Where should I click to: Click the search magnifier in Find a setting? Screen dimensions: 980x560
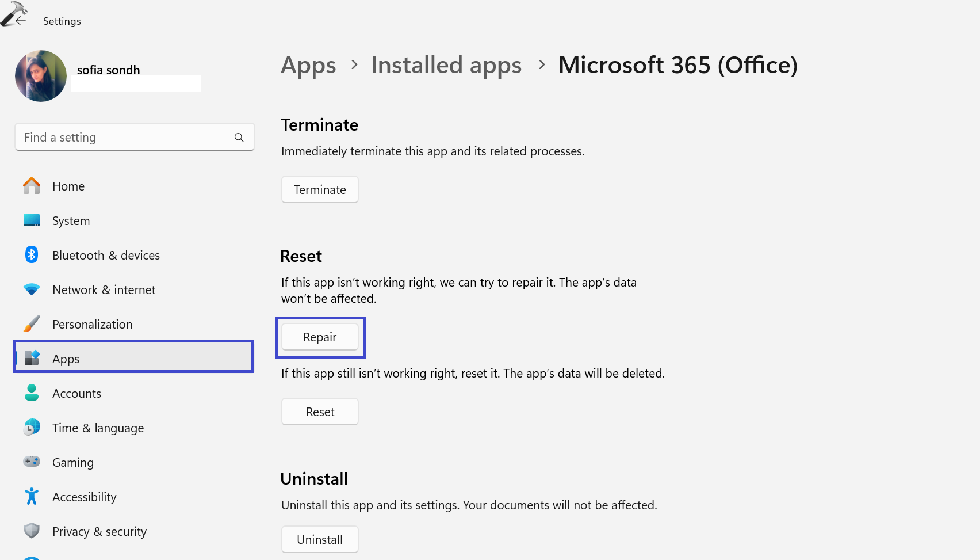[239, 137]
